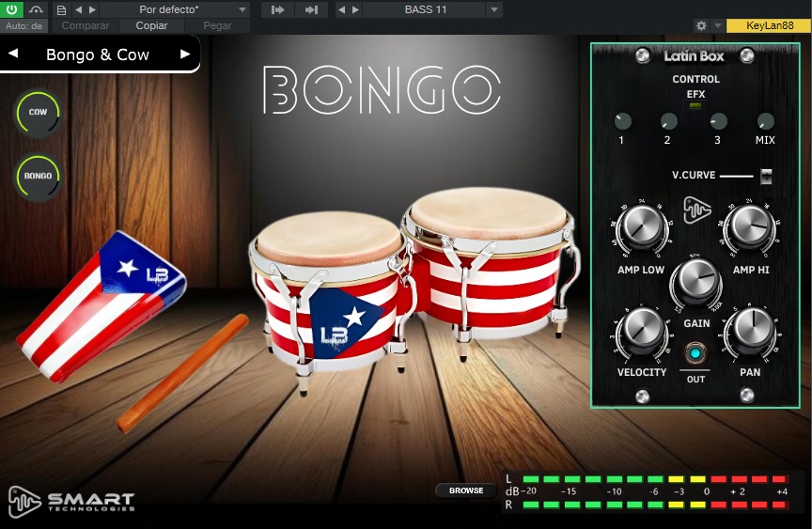
Task: Switch to previous kit, arrow left of Bongo & Cow
Action: (13, 54)
